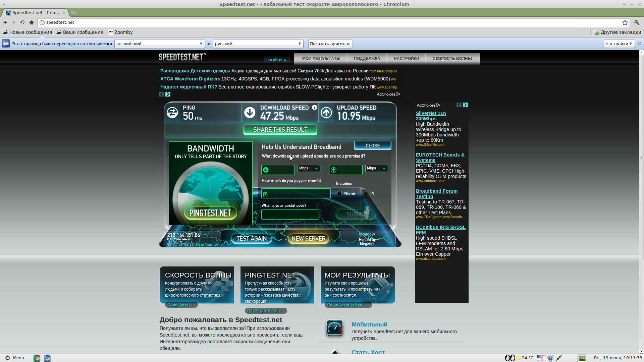The height and width of the screenshot is (362, 644).
Task: Open the download speed info icon
Action: pyautogui.click(x=314, y=107)
